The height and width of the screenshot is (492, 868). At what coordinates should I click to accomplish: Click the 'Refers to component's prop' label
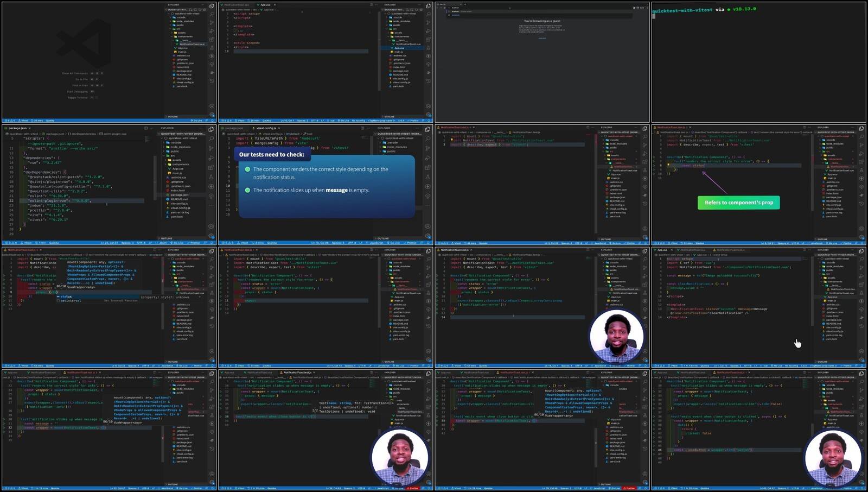tap(738, 203)
